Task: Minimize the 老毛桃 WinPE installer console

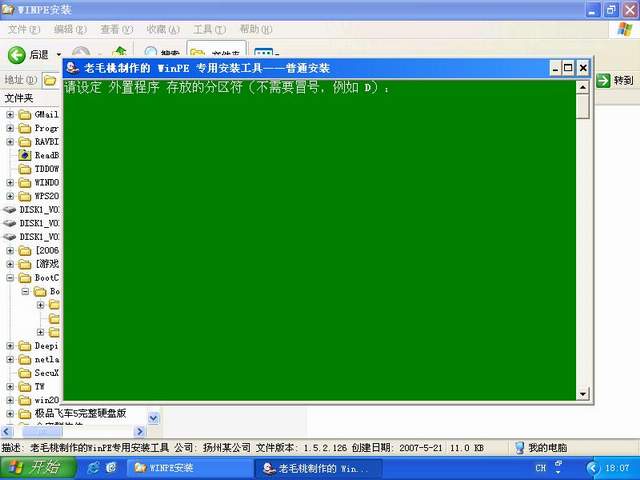Action: [x=555, y=68]
